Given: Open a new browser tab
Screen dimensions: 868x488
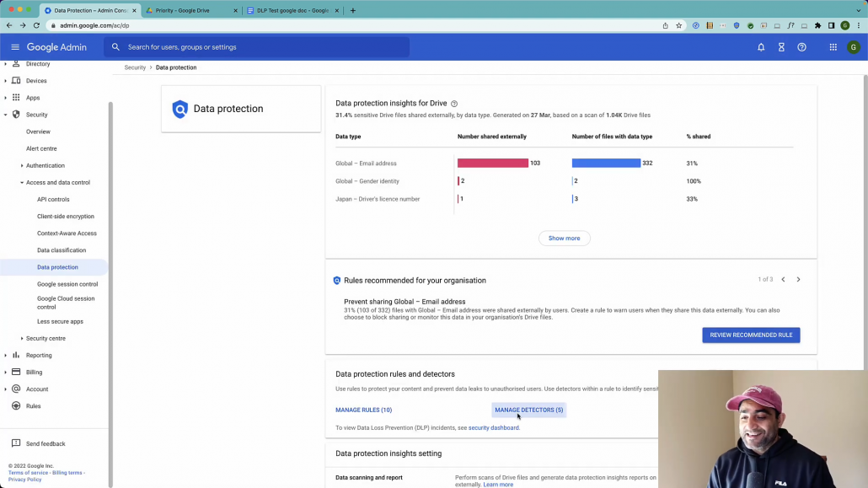Looking at the screenshot, I should coord(352,10).
